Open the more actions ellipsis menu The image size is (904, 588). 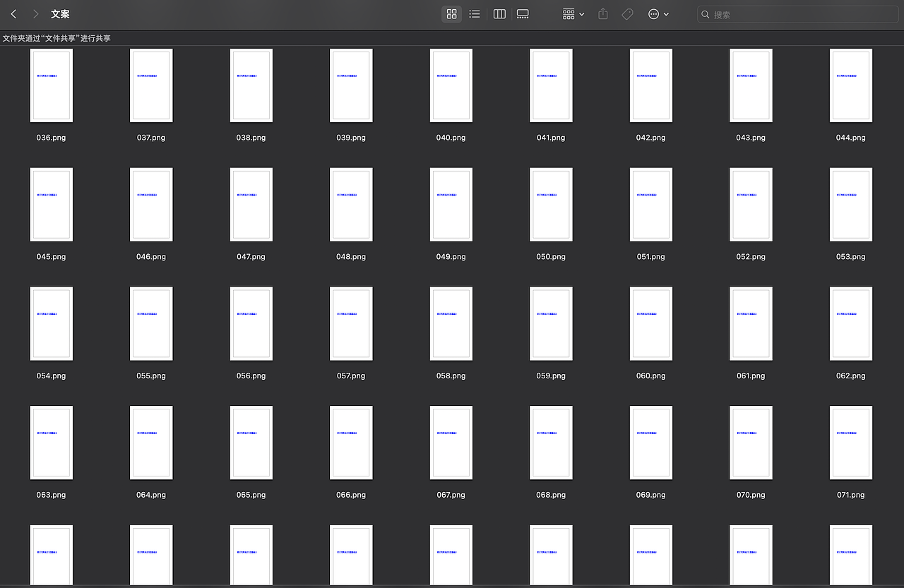click(658, 14)
